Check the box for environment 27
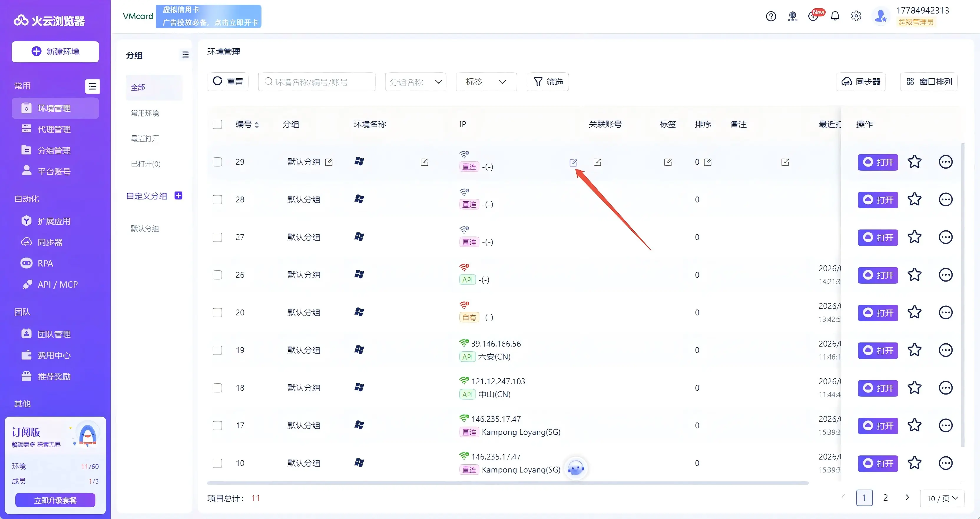Viewport: 980px width, 519px height. click(217, 237)
